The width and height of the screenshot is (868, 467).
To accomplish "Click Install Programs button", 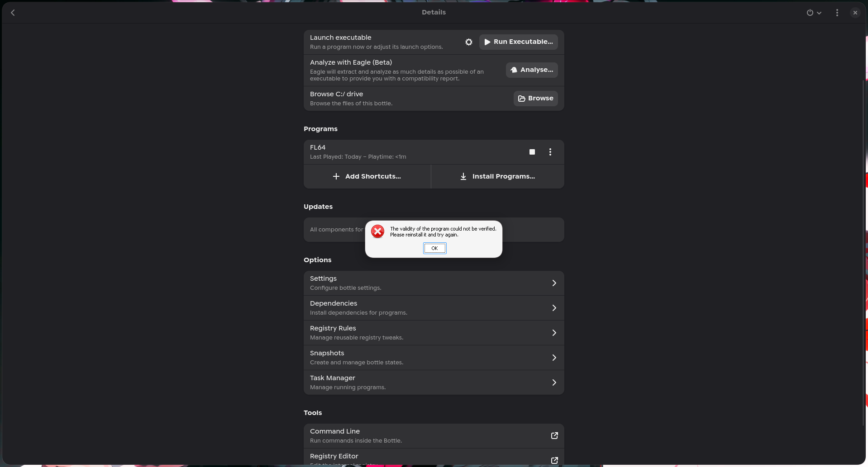I will 497,176.
